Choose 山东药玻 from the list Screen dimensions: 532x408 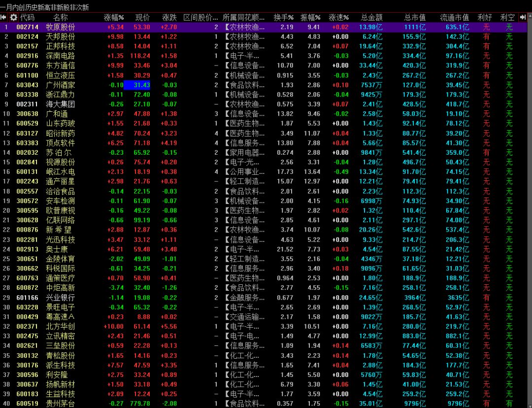(61, 123)
